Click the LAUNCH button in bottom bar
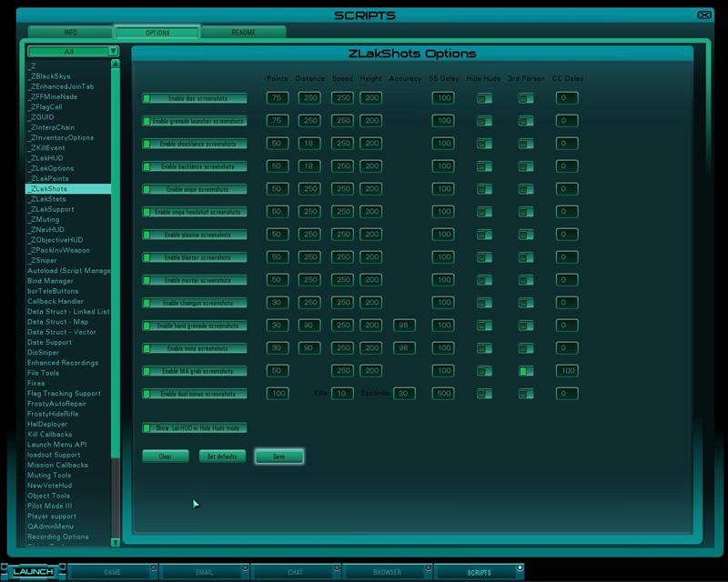The image size is (728, 582). (x=32, y=571)
